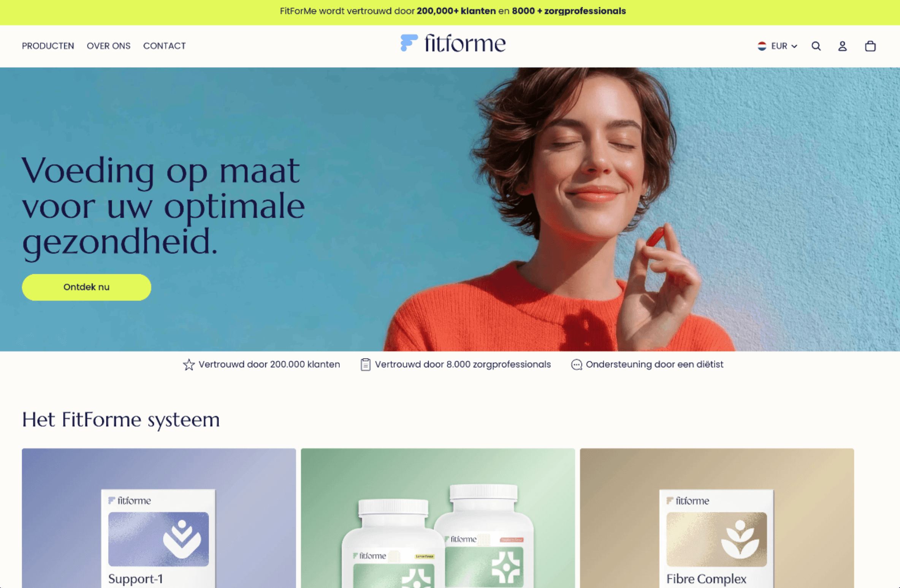Click the yellow announcement bar text
Image resolution: width=900 pixels, height=588 pixels.
453,11
